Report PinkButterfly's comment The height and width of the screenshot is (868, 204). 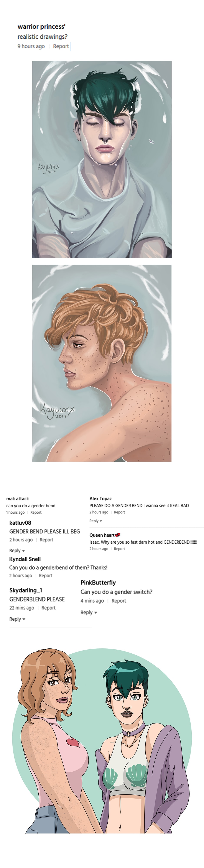119,601
